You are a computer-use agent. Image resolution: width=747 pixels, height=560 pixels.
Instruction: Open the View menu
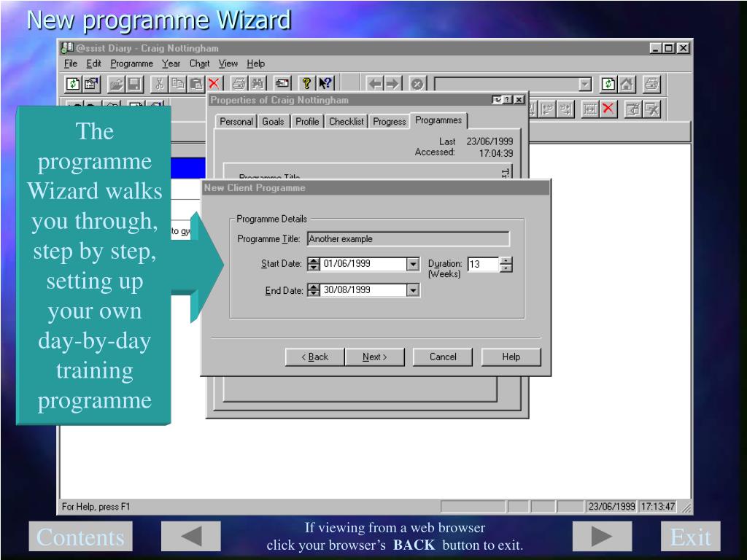click(x=228, y=63)
